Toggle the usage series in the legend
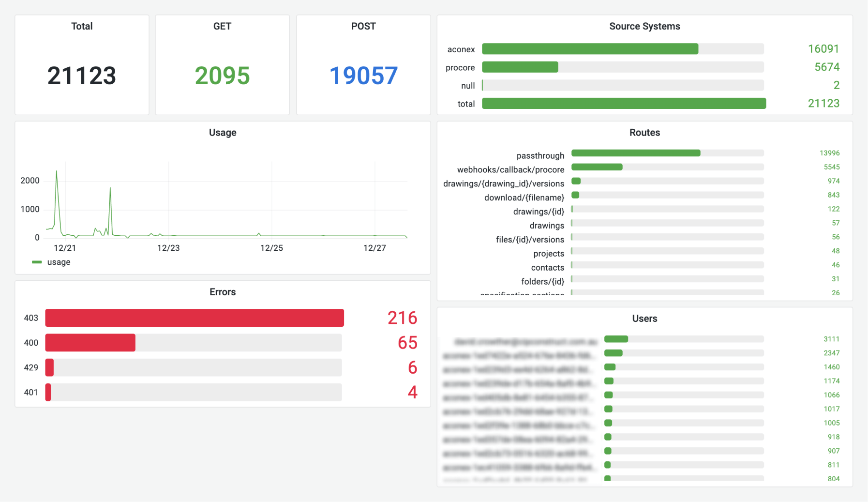Image resolution: width=868 pixels, height=502 pixels. [x=59, y=262]
